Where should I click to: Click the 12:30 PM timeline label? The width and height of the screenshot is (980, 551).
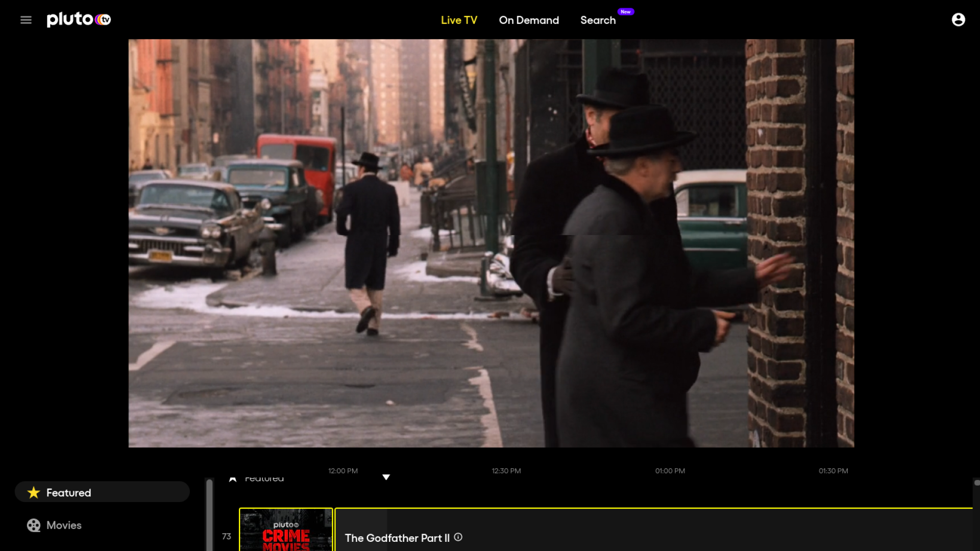(x=506, y=471)
